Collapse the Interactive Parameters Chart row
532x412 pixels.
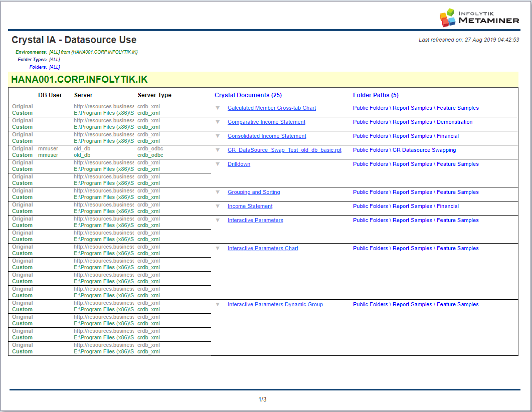pyautogui.click(x=218, y=249)
